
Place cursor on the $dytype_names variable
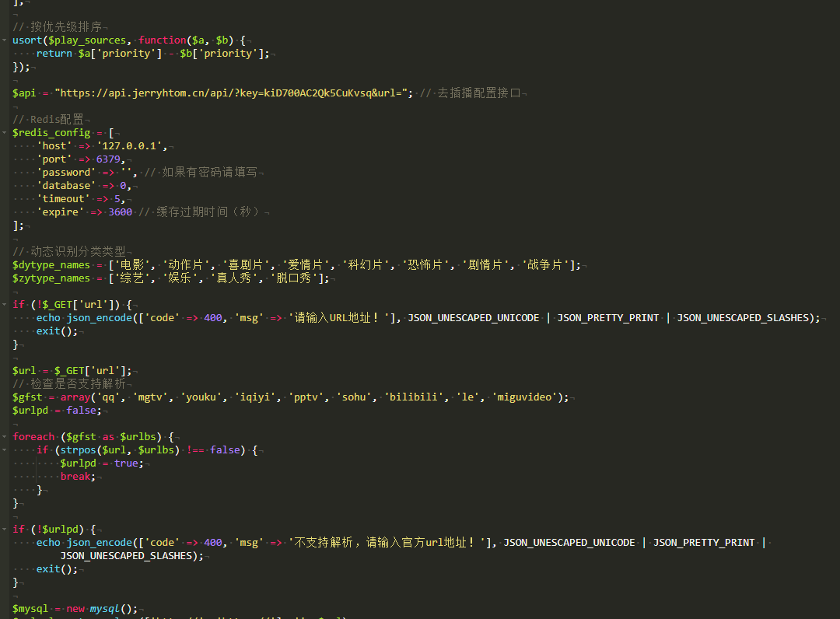(51, 265)
